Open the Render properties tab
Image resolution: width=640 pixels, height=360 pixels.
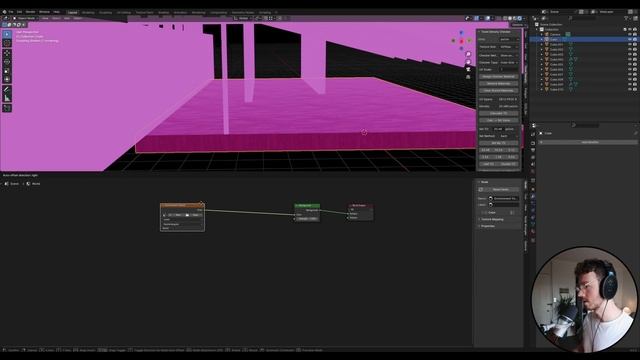[533, 143]
